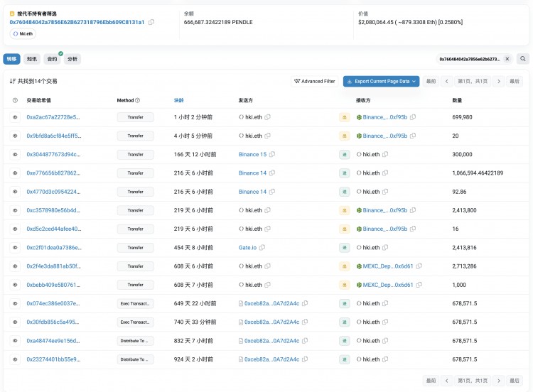Open transaction 0xbebb409e580761 link

[53, 285]
